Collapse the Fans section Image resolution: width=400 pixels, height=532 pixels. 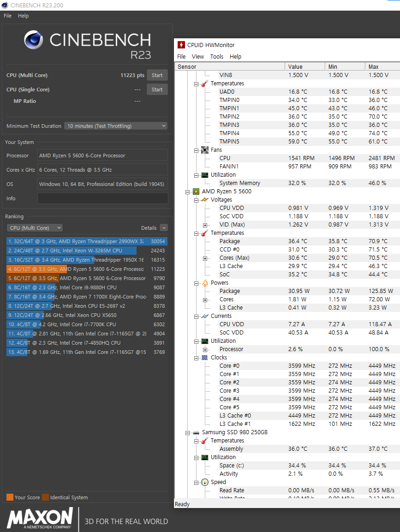196,150
